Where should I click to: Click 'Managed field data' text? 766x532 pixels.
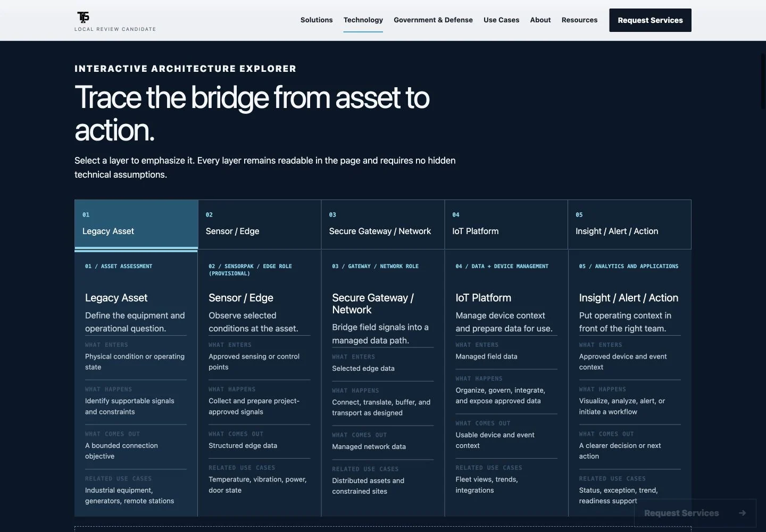[x=486, y=356]
